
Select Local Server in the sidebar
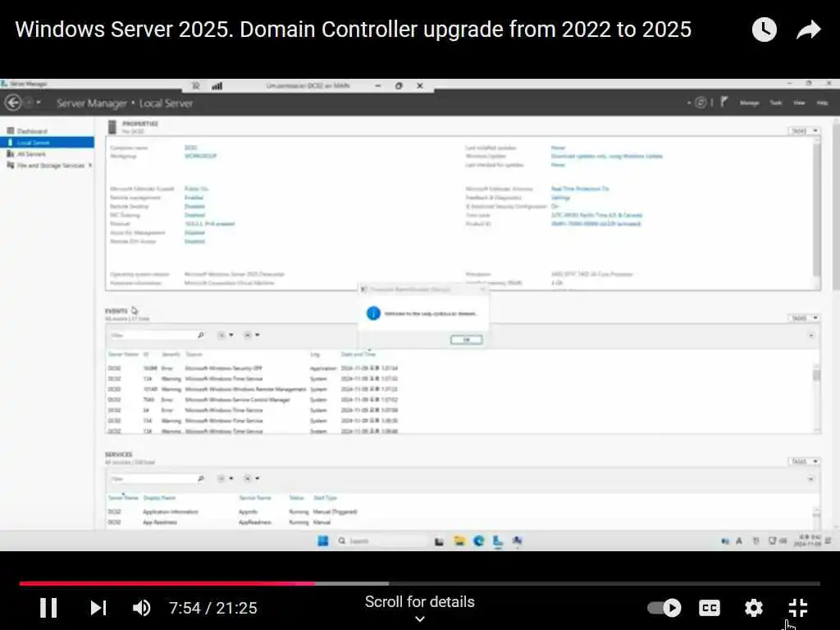tap(47, 143)
